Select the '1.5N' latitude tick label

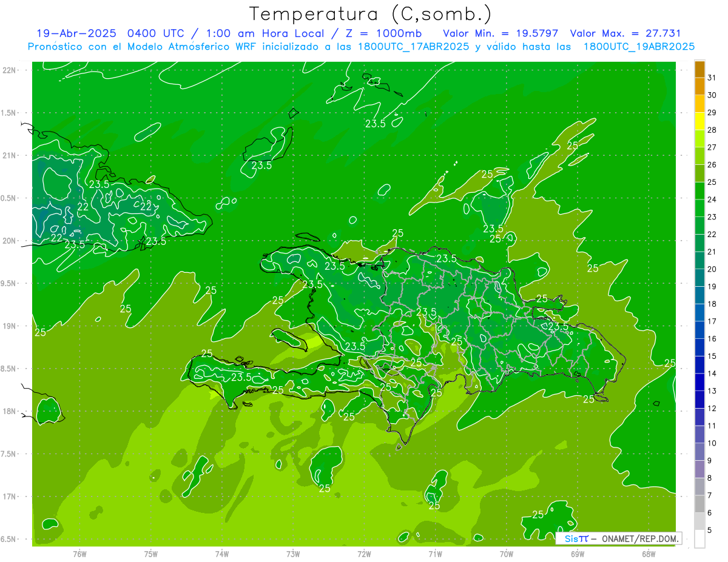pos(9,113)
